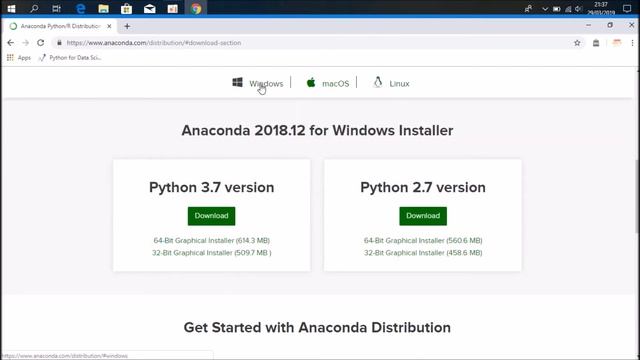Select the Apple logo icon
The height and width of the screenshot is (360, 640).
(311, 82)
